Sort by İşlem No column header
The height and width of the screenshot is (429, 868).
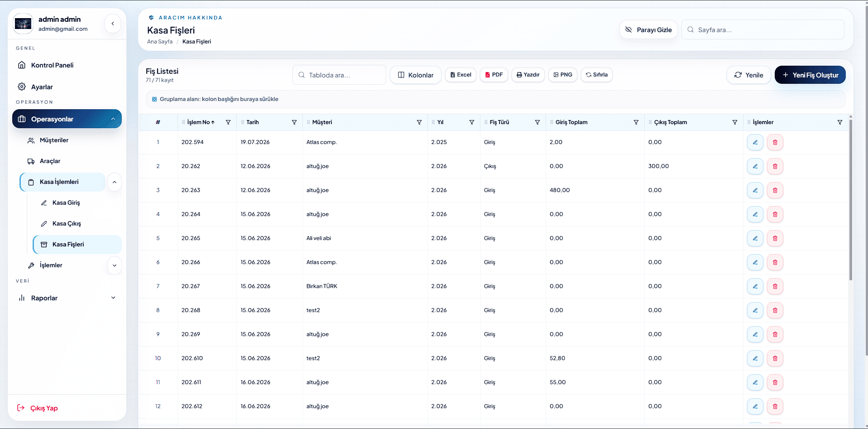tap(201, 122)
